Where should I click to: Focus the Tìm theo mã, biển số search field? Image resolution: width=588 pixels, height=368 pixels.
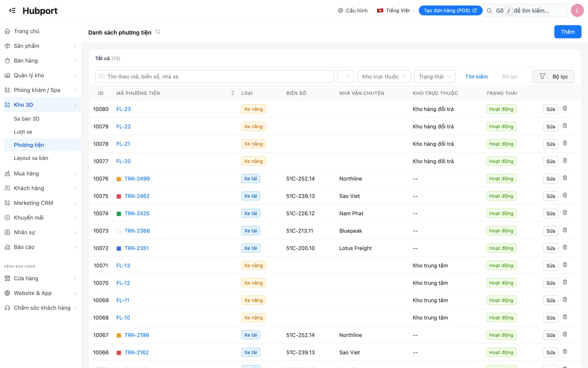(x=214, y=76)
